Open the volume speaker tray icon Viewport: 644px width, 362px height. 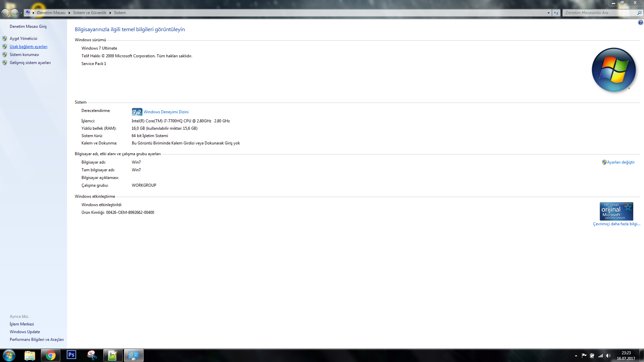(608, 356)
